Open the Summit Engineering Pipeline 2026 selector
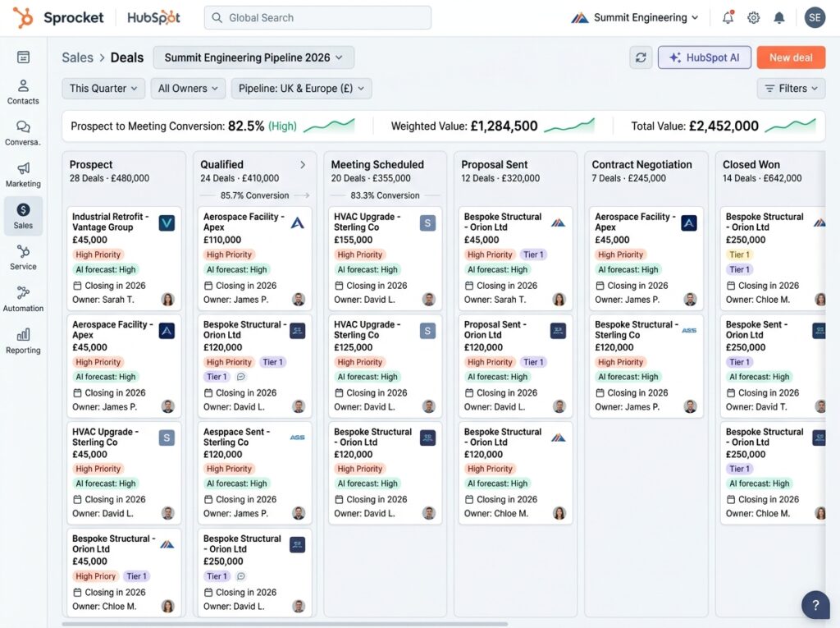This screenshot has height=628, width=840. 253,57
